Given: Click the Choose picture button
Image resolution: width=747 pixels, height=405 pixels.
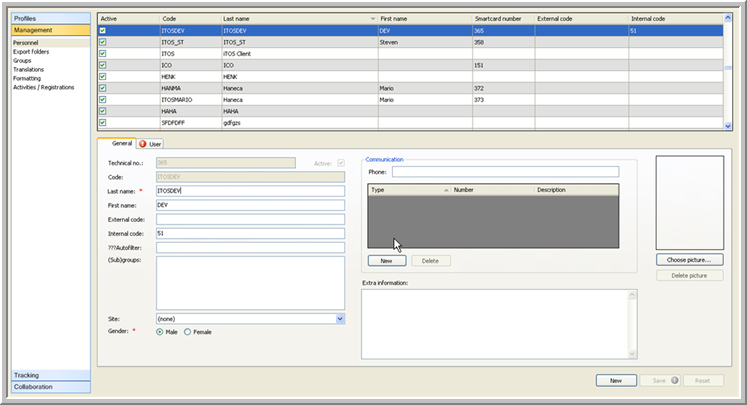Looking at the screenshot, I should [x=689, y=260].
